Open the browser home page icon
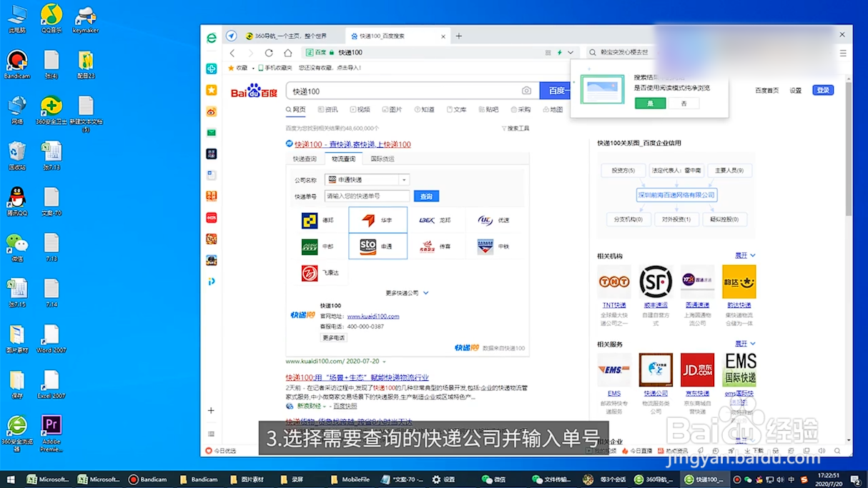868x488 pixels. tap(287, 53)
